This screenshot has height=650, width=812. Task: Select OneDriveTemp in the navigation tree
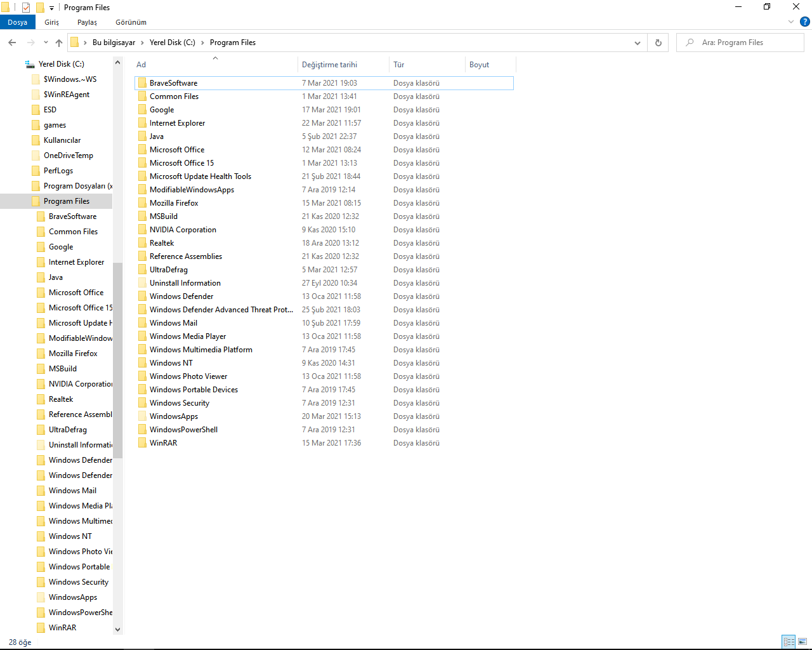tap(69, 156)
